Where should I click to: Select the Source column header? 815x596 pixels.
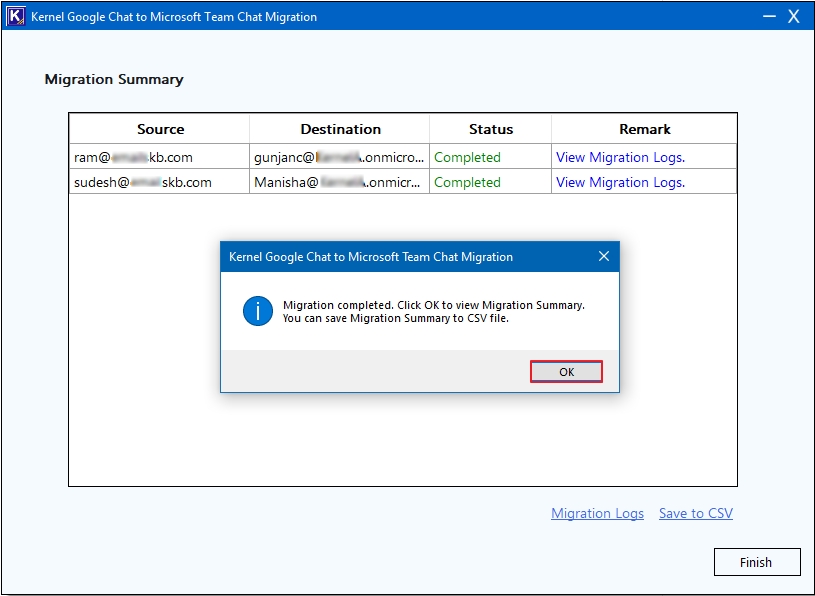click(160, 129)
